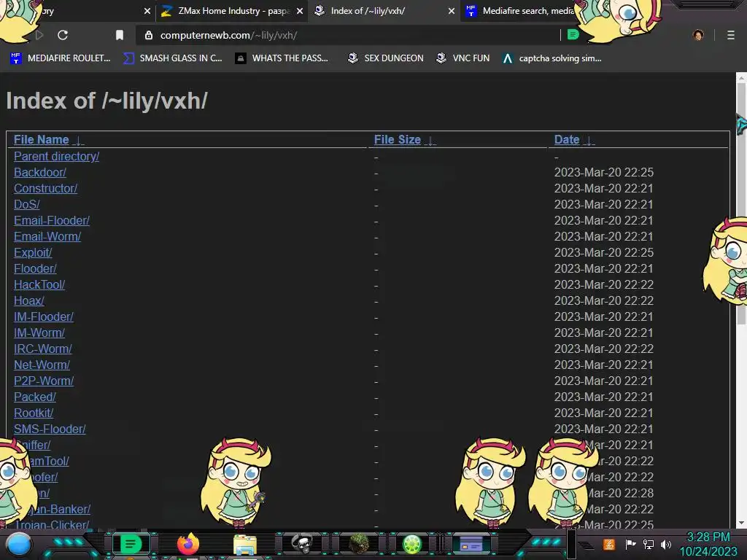Open SMASH GLASS IN C... bookmark

click(x=172, y=58)
